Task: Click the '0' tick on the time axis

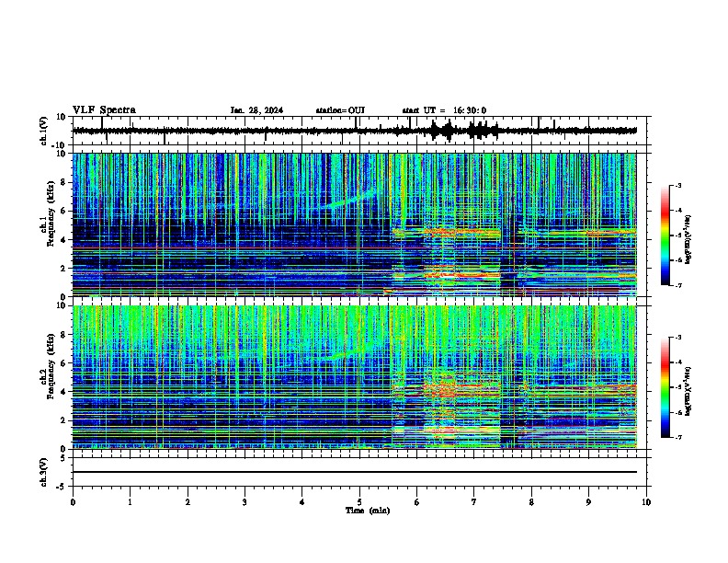Action: pos(73,502)
